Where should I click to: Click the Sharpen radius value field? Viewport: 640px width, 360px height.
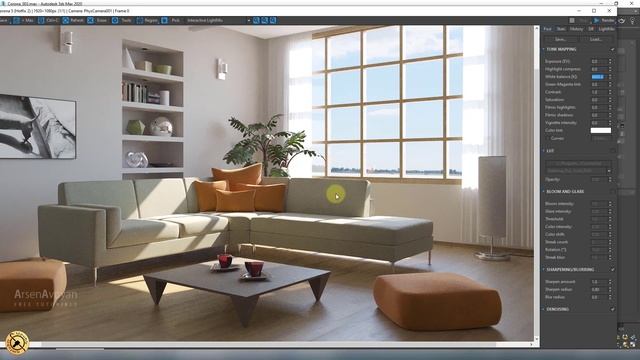pos(598,289)
